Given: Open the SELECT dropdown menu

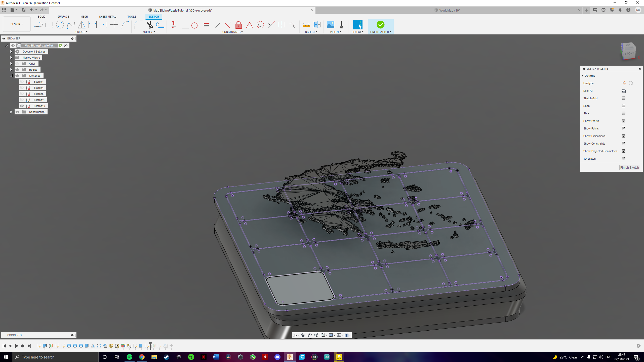Looking at the screenshot, I should tap(357, 32).
